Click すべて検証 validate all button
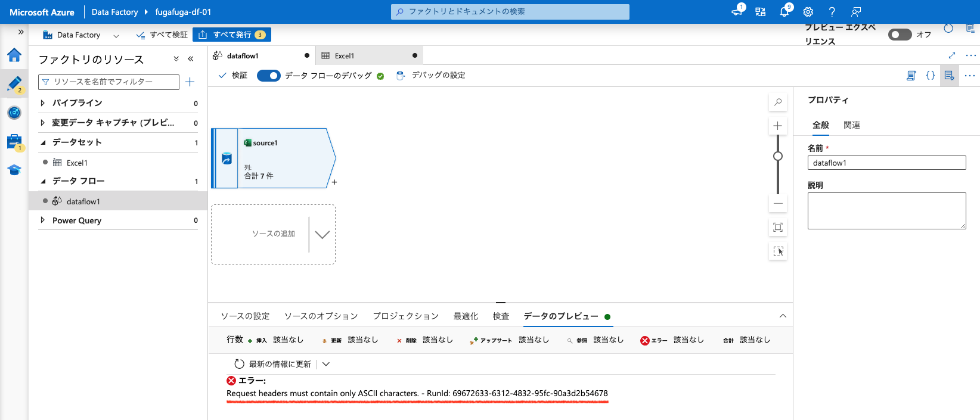Viewport: 980px width, 420px height. click(x=162, y=35)
